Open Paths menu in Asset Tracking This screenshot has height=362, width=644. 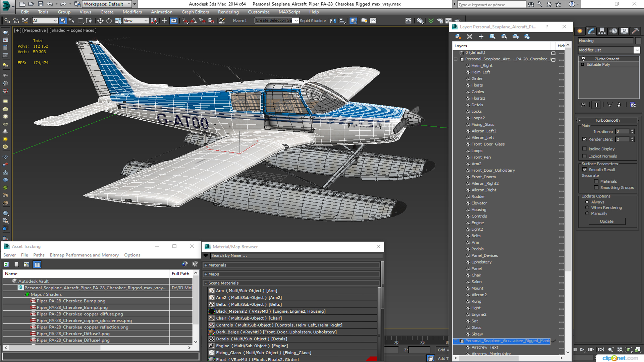(x=39, y=255)
